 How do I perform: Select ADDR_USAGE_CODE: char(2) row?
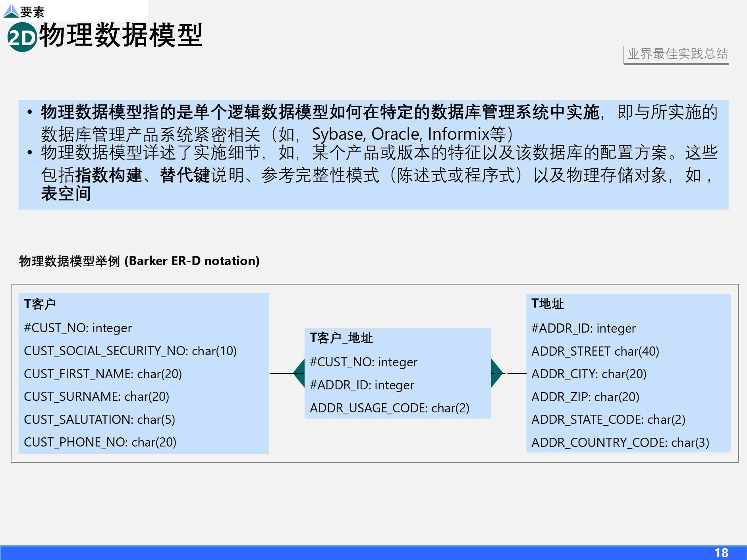(390, 408)
